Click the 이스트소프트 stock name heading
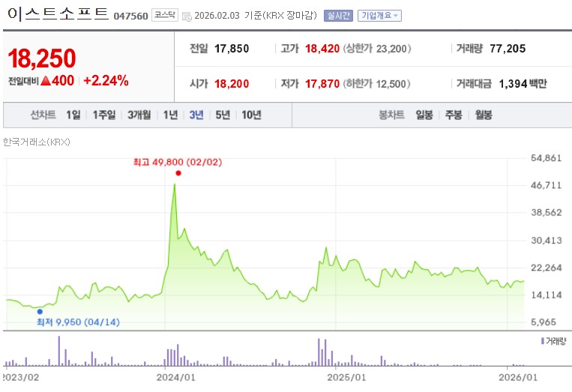The width and height of the screenshot is (572, 392). [58, 13]
